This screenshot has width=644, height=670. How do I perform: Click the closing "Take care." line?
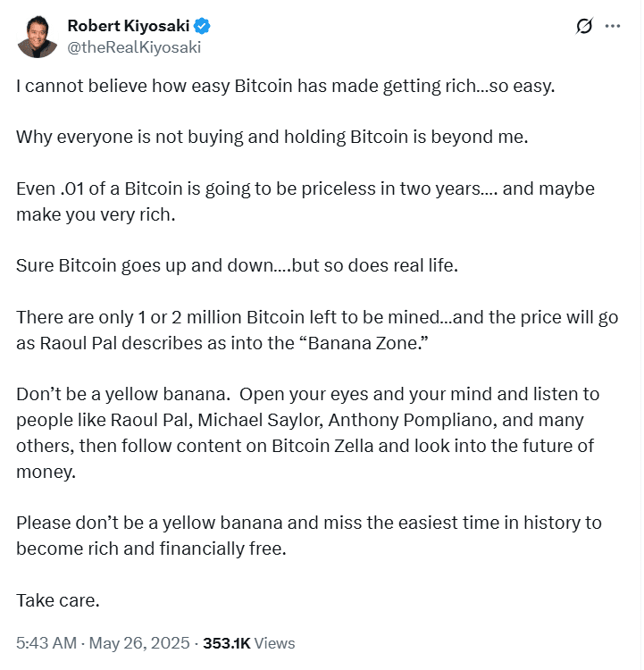[x=58, y=599]
